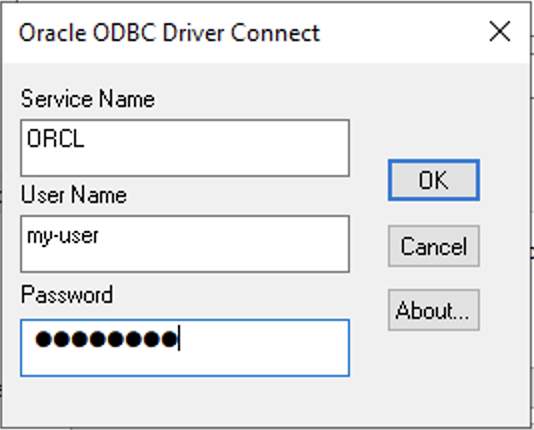This screenshot has width=534, height=430.
Task: Click the Service Name label
Action: pos(88,99)
